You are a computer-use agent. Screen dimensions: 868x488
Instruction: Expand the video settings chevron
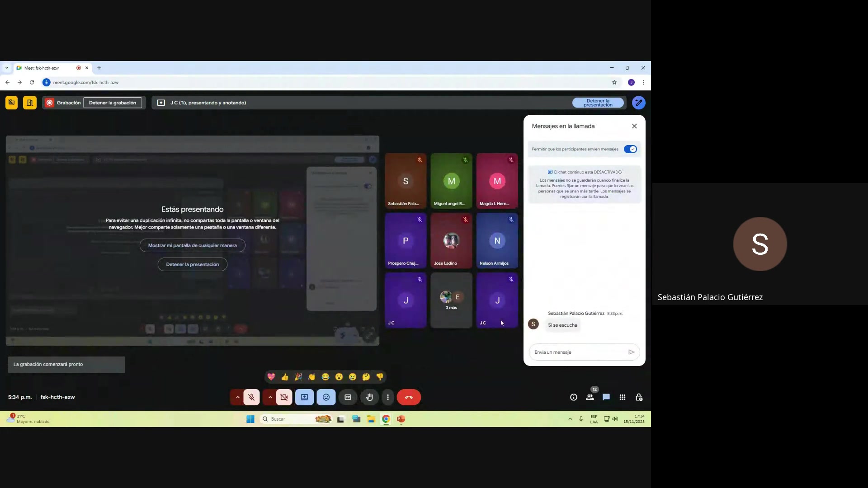tap(270, 397)
